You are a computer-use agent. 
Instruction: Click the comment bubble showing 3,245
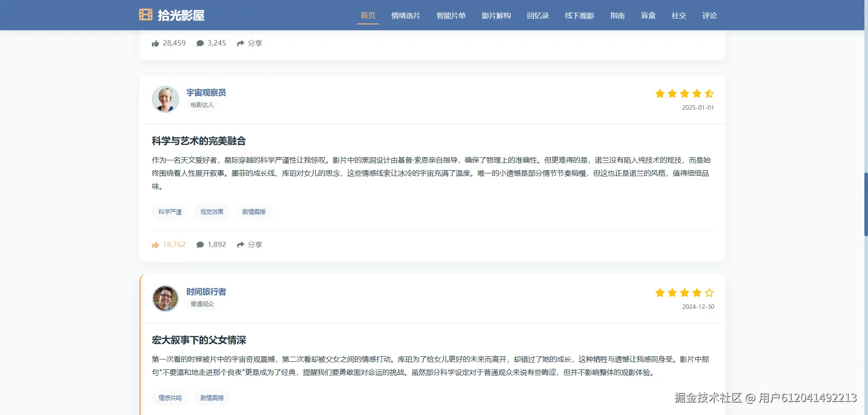(x=201, y=43)
